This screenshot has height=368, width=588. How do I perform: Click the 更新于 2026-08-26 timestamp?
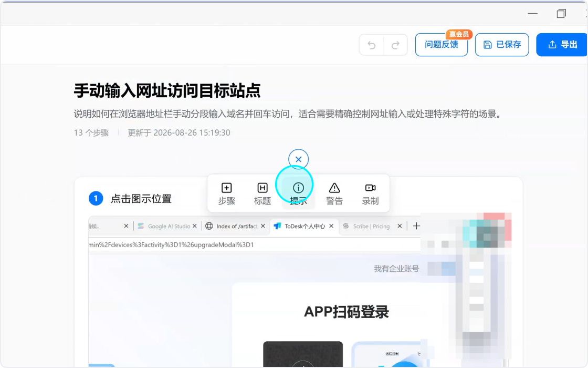179,133
